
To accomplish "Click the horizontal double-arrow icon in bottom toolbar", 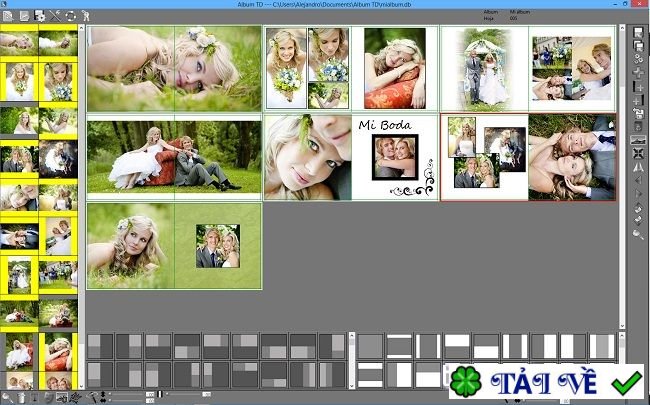I will [x=103, y=400].
